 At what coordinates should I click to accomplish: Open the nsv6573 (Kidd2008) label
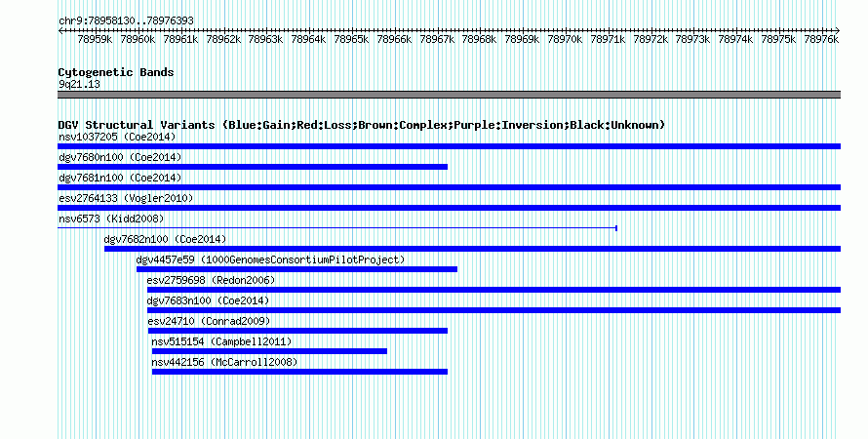pos(111,219)
